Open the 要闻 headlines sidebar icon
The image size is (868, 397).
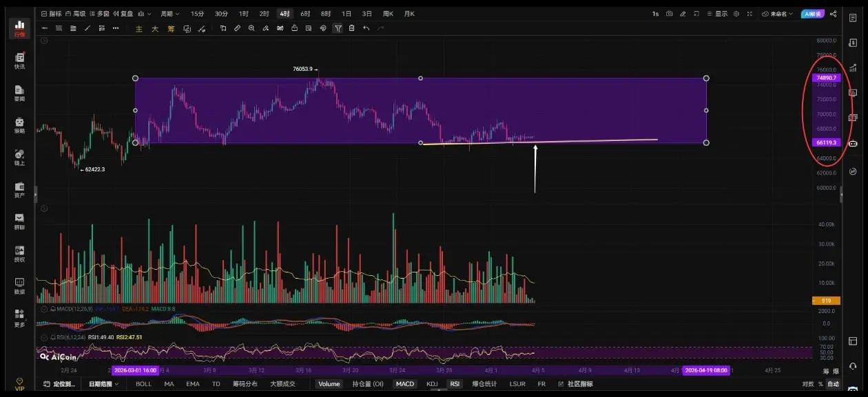tap(19, 93)
